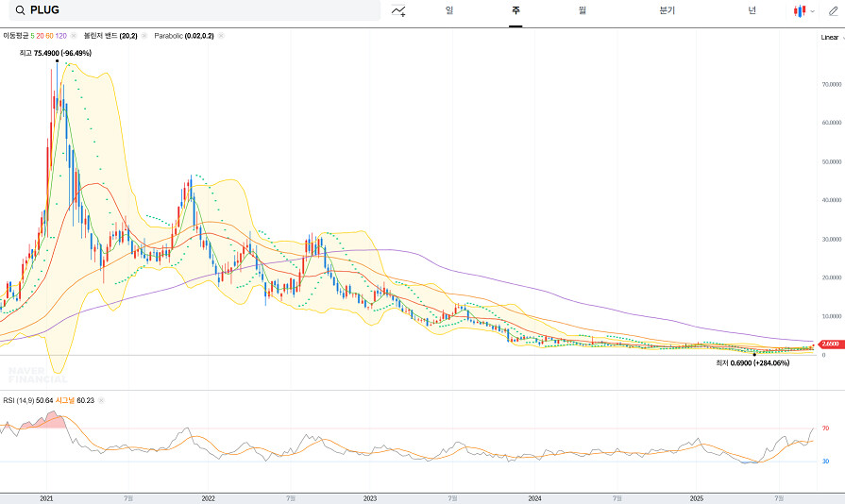Open the add indicator chart icon

[398, 10]
